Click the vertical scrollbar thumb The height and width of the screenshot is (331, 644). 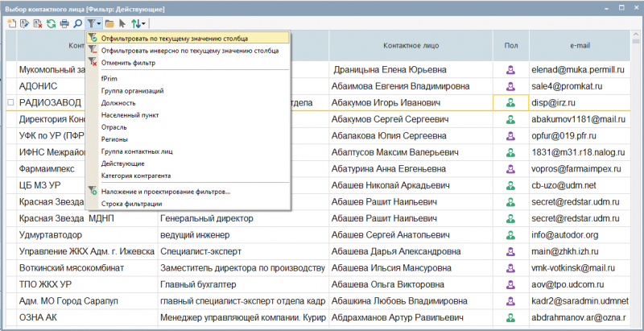click(x=636, y=41)
